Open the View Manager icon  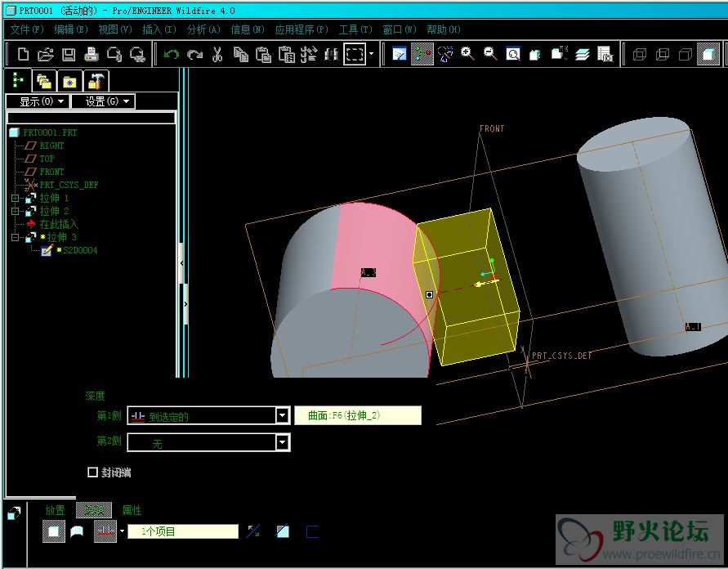605,54
